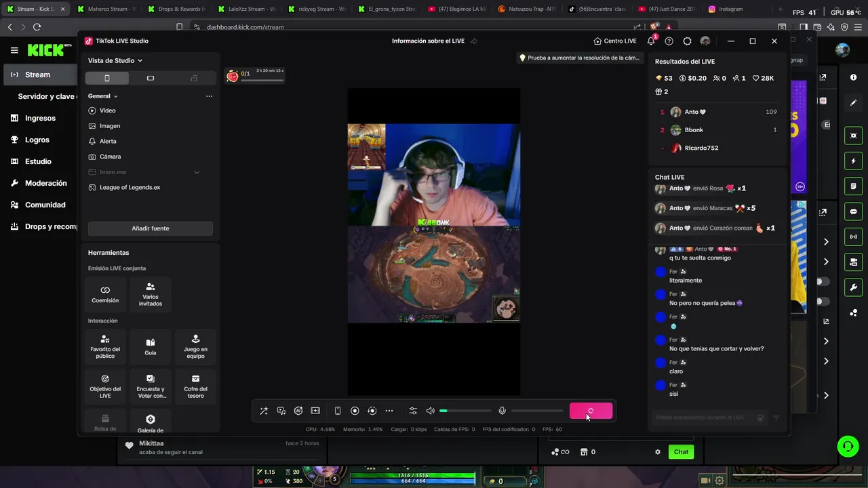Open Estudio in Kick sidebar
Image resolution: width=868 pixels, height=488 pixels.
[x=39, y=161]
